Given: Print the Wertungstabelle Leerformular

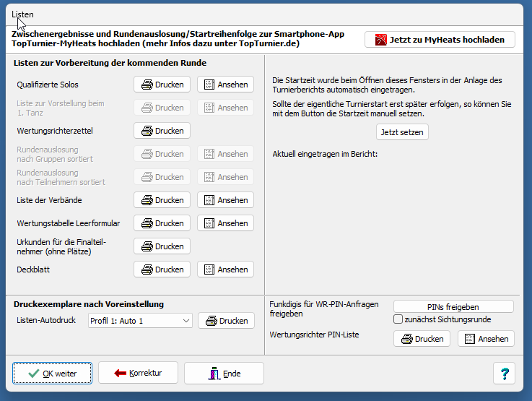Looking at the screenshot, I should [x=162, y=223].
